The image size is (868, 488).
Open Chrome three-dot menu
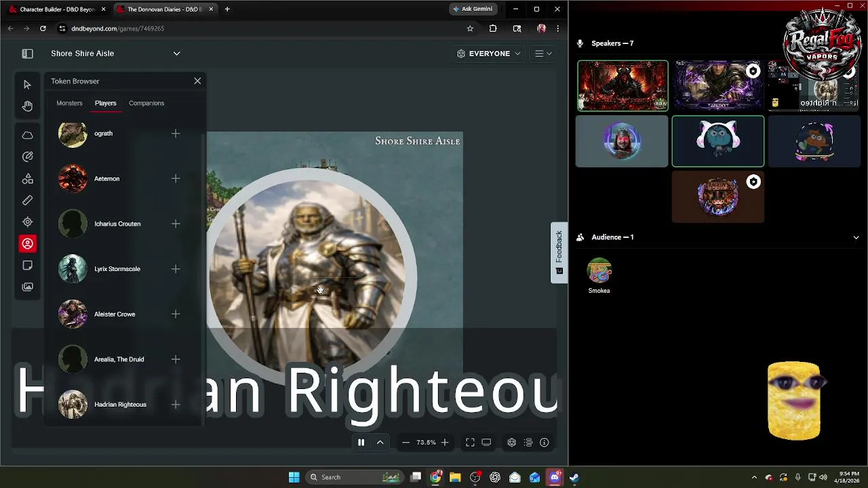point(557,28)
